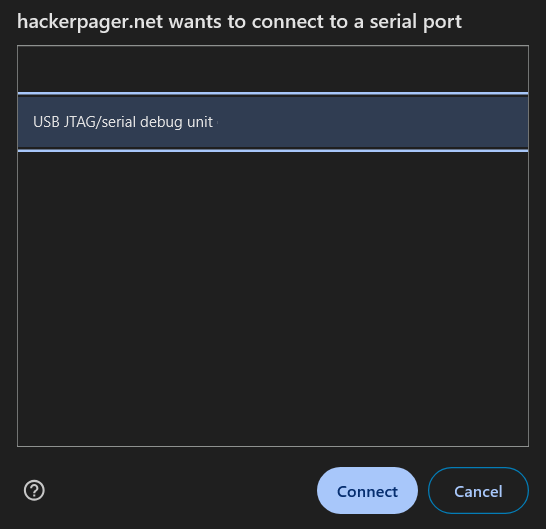Click the circled question mark at bottom left

click(34, 490)
